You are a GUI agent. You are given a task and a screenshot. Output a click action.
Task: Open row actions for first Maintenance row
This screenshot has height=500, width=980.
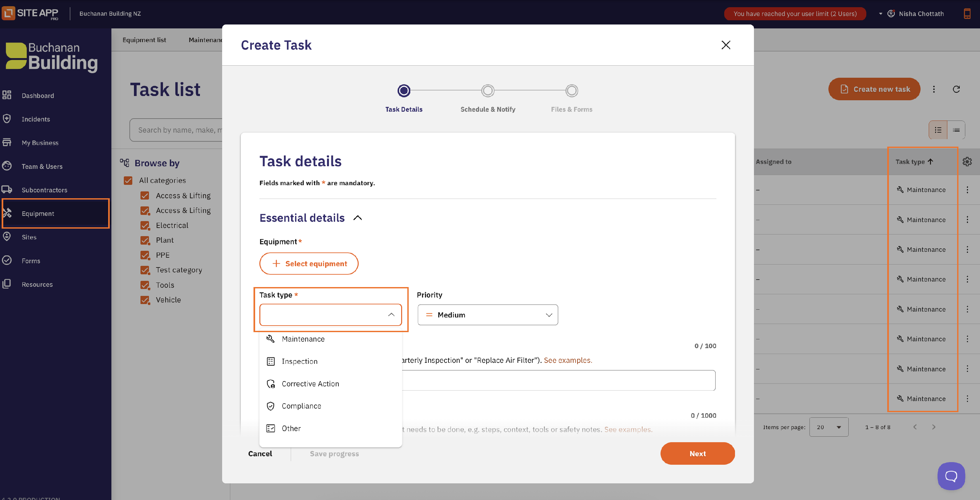(x=968, y=189)
